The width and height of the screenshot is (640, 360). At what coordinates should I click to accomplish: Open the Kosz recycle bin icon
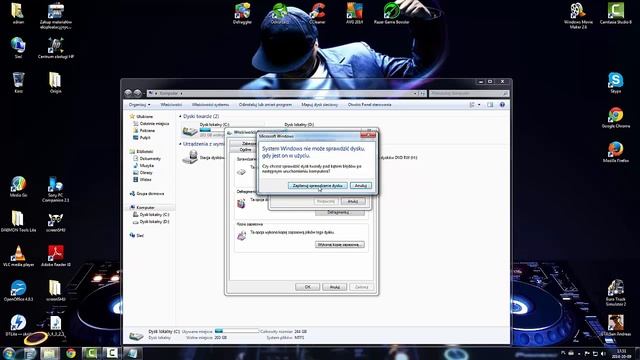tap(18, 83)
